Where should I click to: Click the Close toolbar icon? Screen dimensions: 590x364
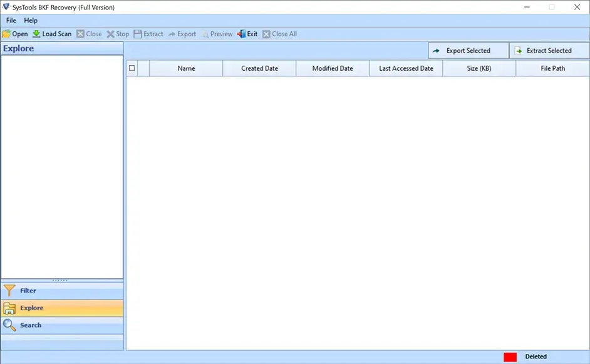80,34
